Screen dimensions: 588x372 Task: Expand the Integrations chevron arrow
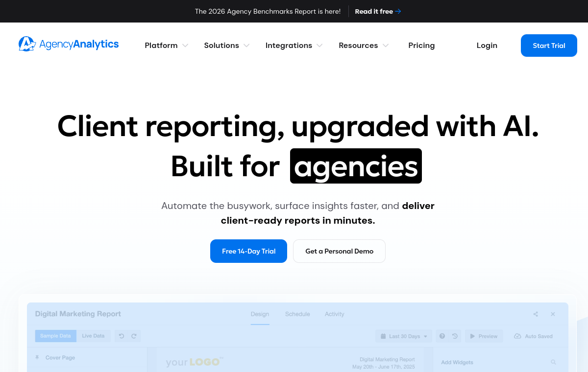(319, 46)
